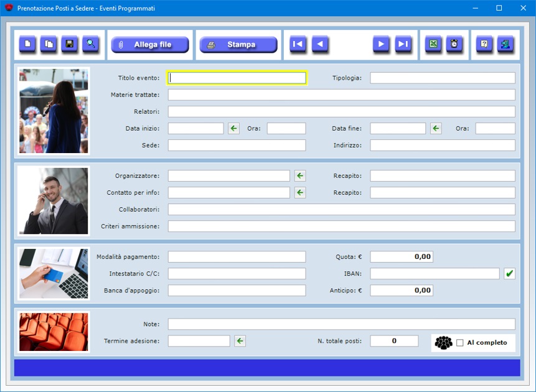Go to first record button
The width and height of the screenshot is (536, 392).
[298, 44]
